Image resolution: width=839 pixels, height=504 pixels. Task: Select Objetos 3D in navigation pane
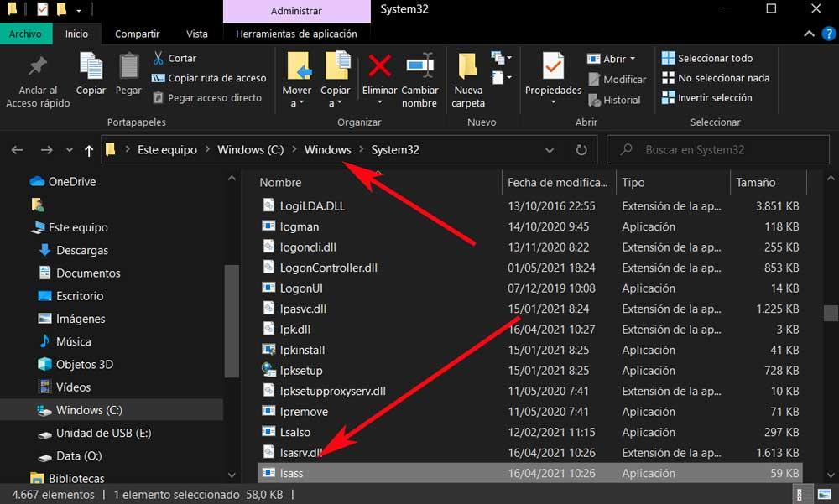(x=76, y=364)
